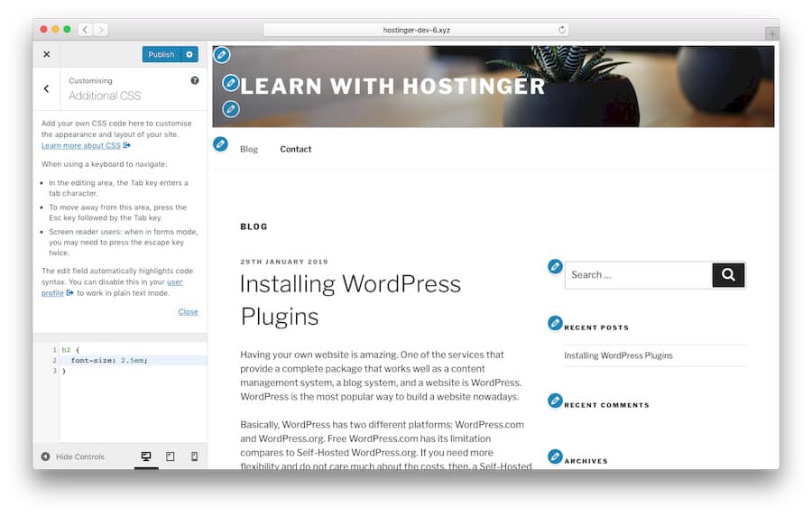
Task: Click the browser back arrow
Action: coord(86,30)
